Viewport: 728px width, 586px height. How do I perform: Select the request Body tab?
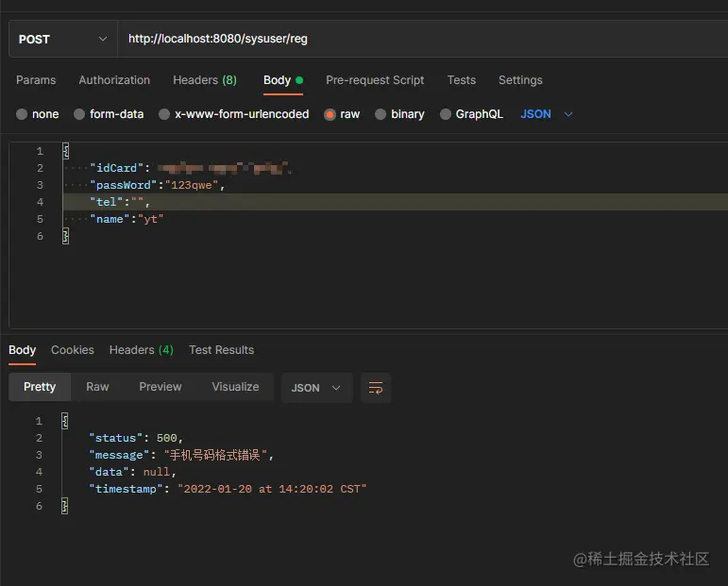coord(282,80)
